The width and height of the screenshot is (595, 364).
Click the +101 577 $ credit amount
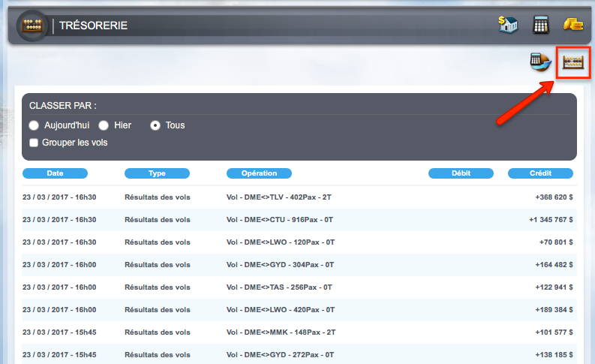[554, 332]
